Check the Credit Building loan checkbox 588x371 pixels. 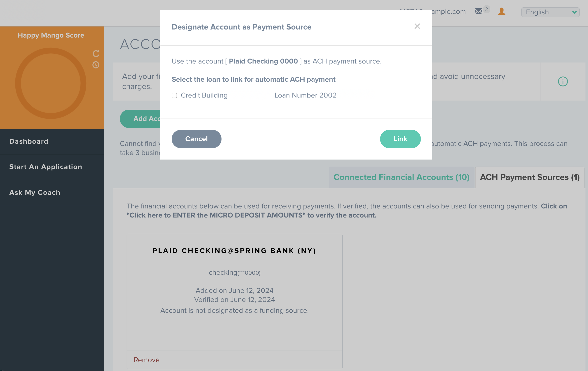click(x=174, y=96)
